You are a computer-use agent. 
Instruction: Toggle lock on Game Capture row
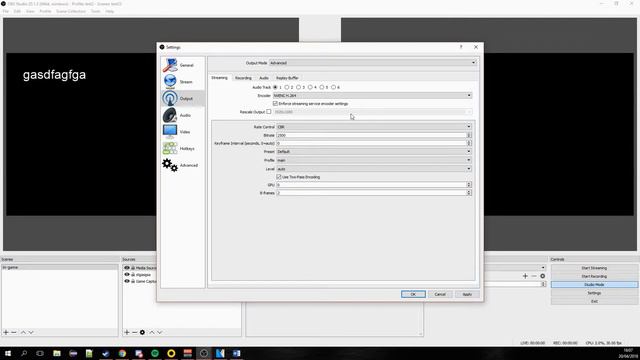tap(133, 281)
